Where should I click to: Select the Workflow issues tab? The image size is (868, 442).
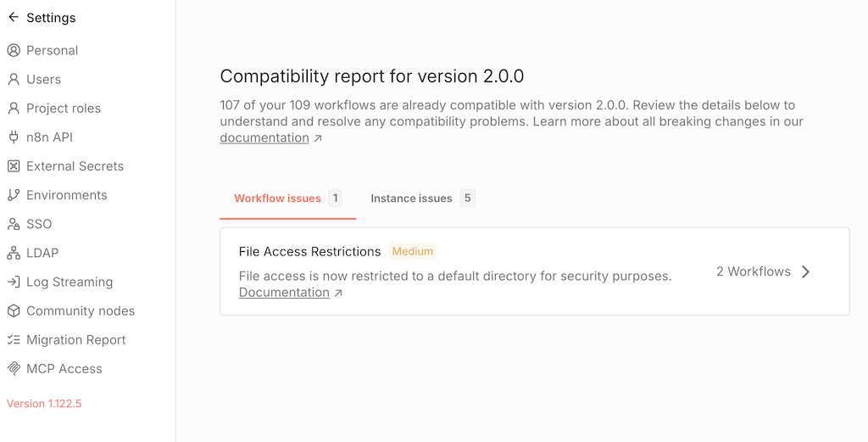[277, 199]
